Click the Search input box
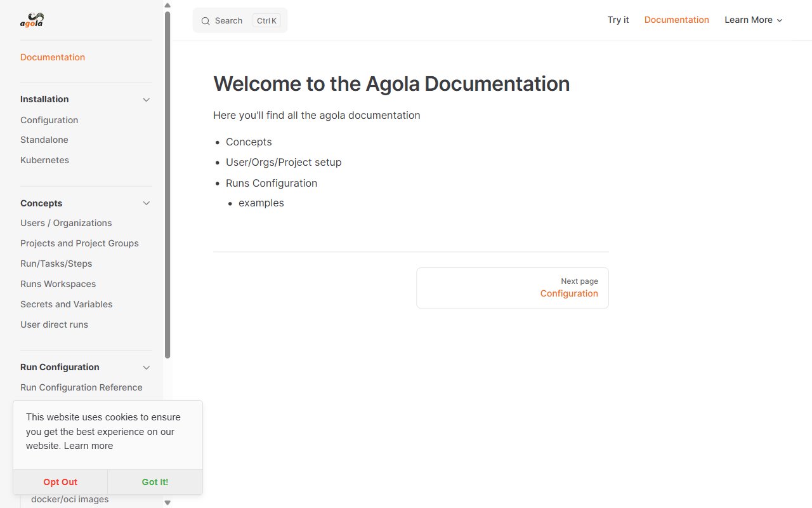Image resolution: width=812 pixels, height=508 pixels. [240, 20]
